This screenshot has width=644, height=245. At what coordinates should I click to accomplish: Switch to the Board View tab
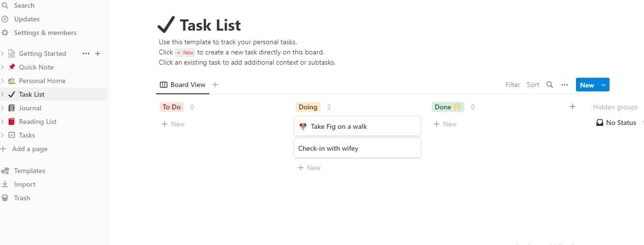tap(183, 85)
